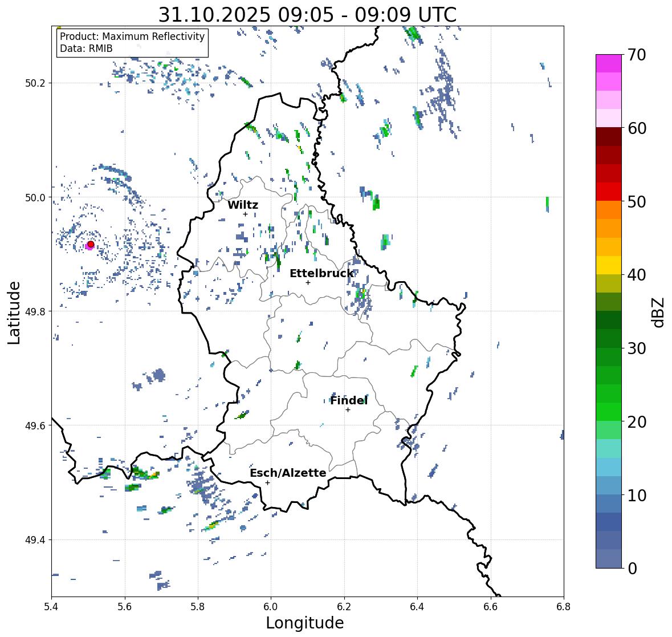
Task: Pick the dark red 60 dBZ colorbar segment
Action: pos(609,137)
